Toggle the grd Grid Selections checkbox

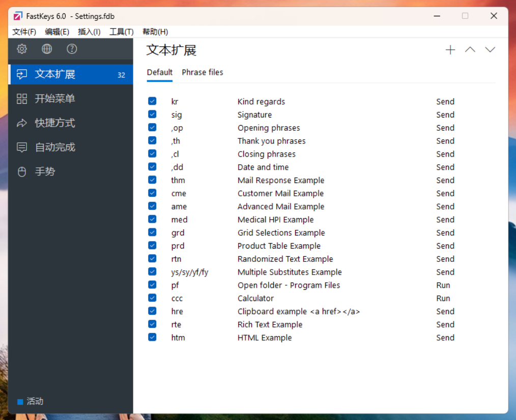[x=152, y=232]
